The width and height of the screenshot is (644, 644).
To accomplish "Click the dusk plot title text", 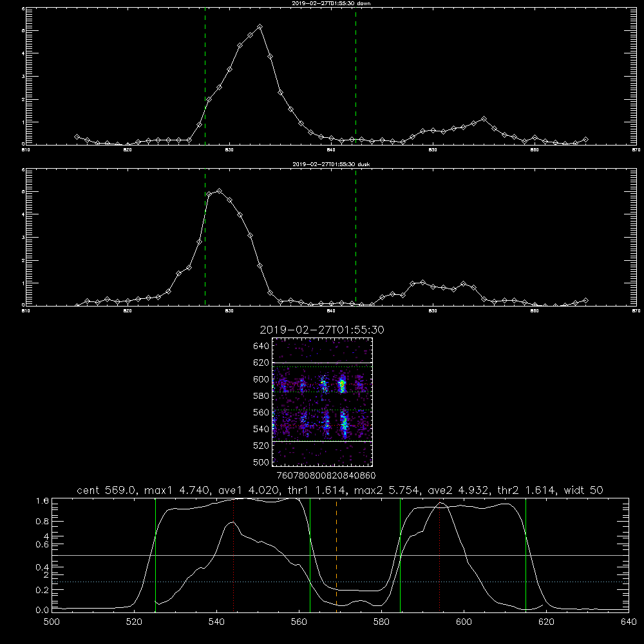I will 331,164.
